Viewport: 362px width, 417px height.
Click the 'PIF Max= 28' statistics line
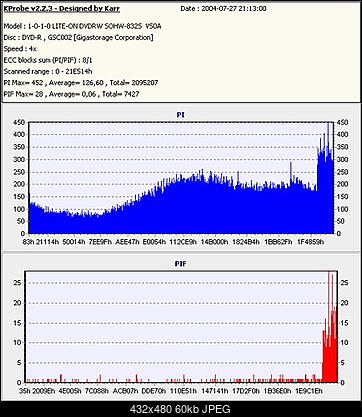click(x=71, y=94)
